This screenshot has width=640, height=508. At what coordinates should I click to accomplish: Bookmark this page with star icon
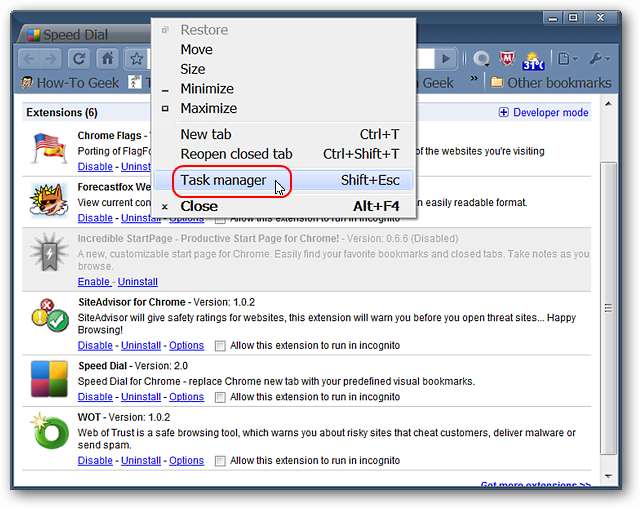(x=136, y=59)
